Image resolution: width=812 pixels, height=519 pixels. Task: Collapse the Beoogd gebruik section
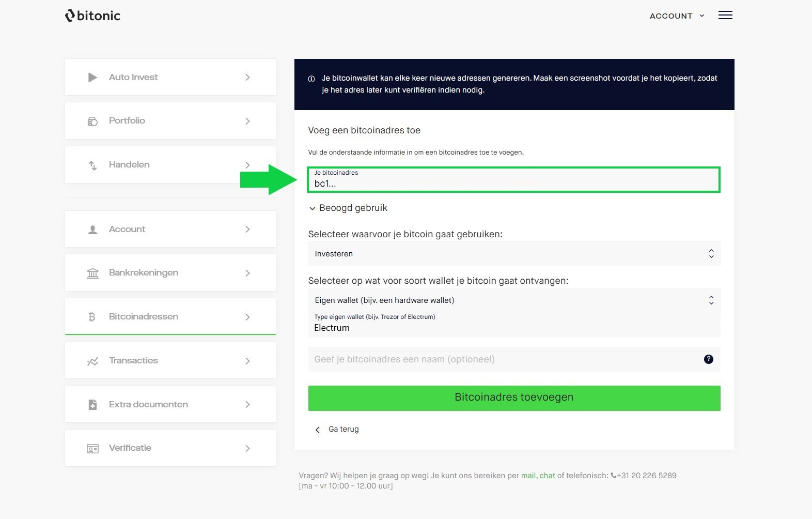tap(348, 208)
